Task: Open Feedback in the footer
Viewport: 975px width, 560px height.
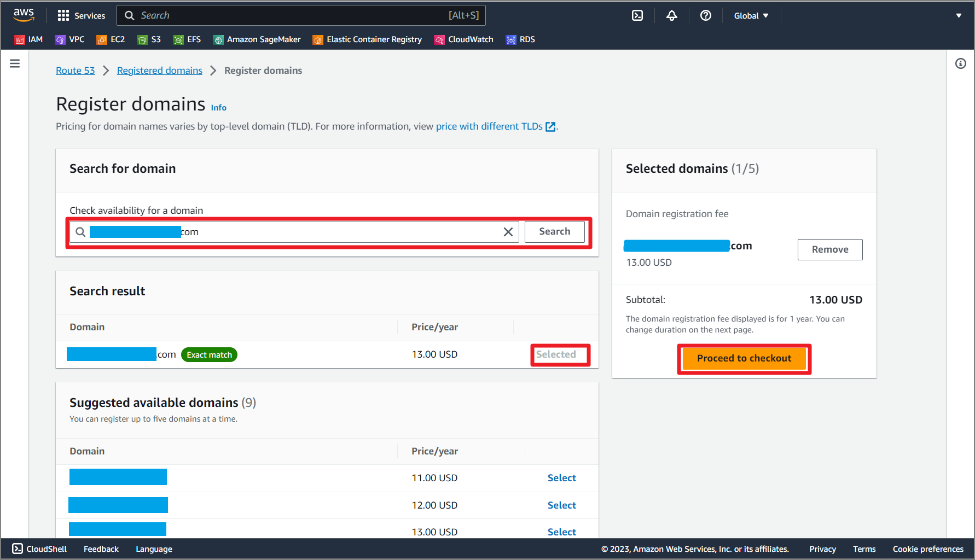Action: tap(101, 549)
